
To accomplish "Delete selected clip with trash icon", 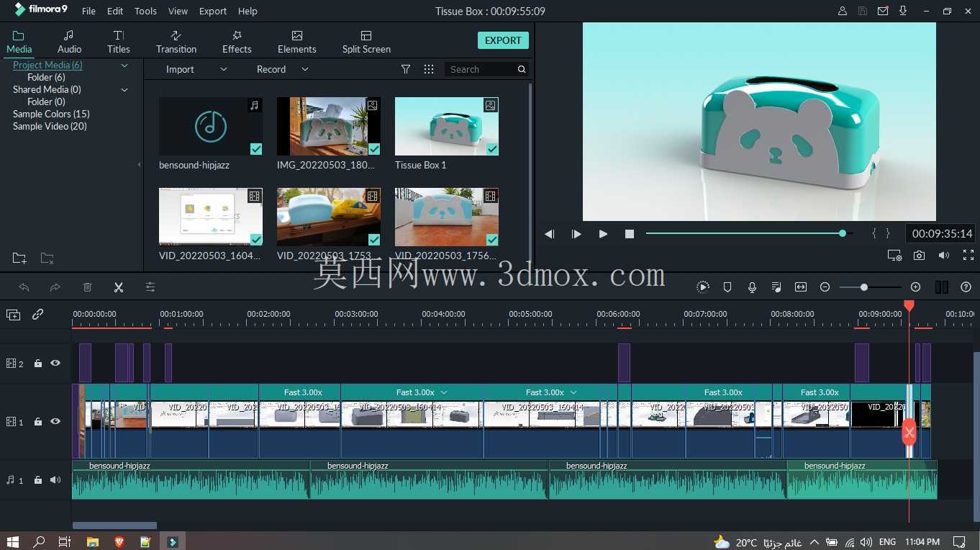I will [x=87, y=287].
